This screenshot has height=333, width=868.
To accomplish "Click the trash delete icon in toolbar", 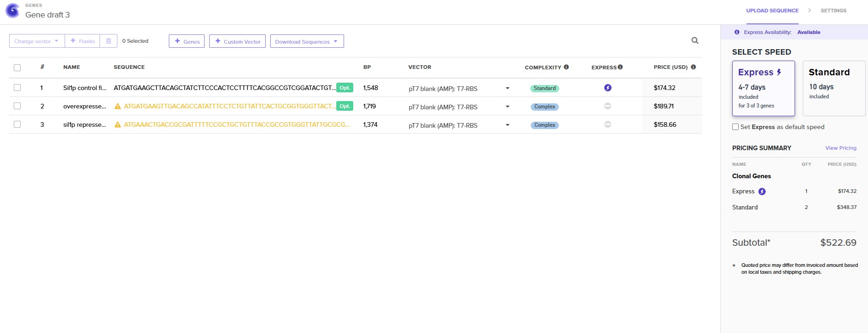I will (109, 41).
